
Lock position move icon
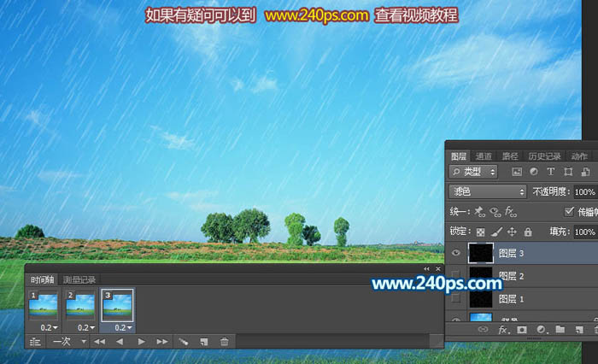[x=512, y=232]
